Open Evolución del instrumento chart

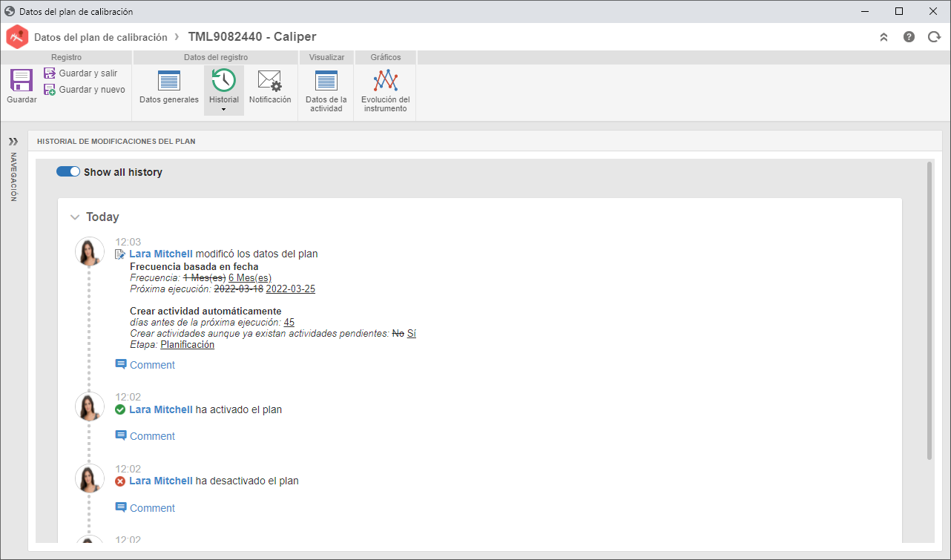pos(385,92)
